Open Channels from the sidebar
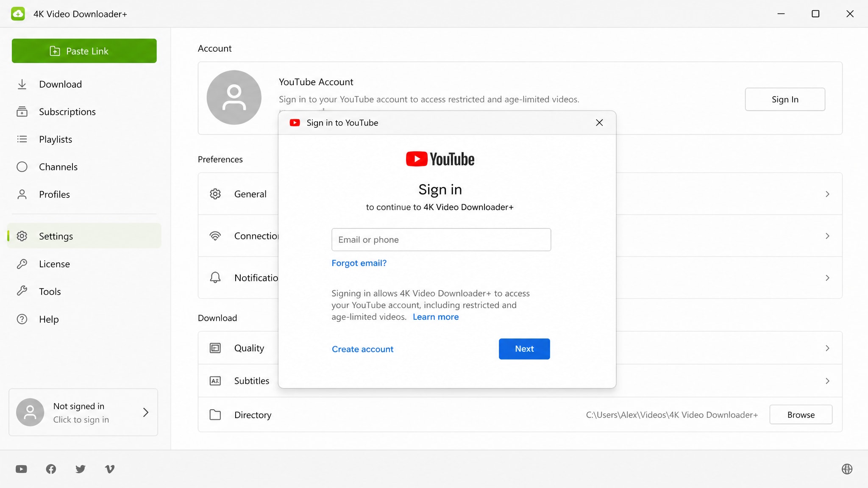Screen dimensions: 868x488 [x=84, y=167]
